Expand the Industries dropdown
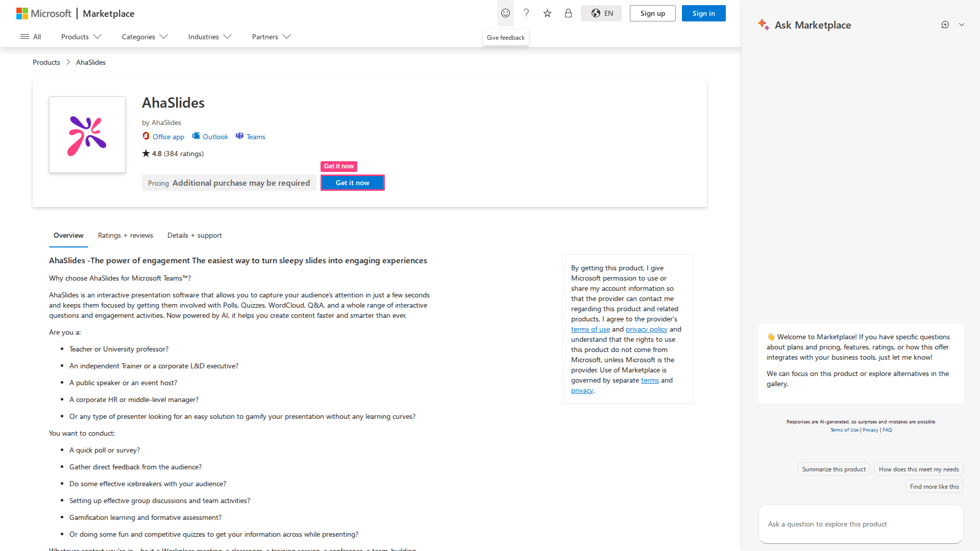The height and width of the screenshot is (551, 980). pos(210,37)
